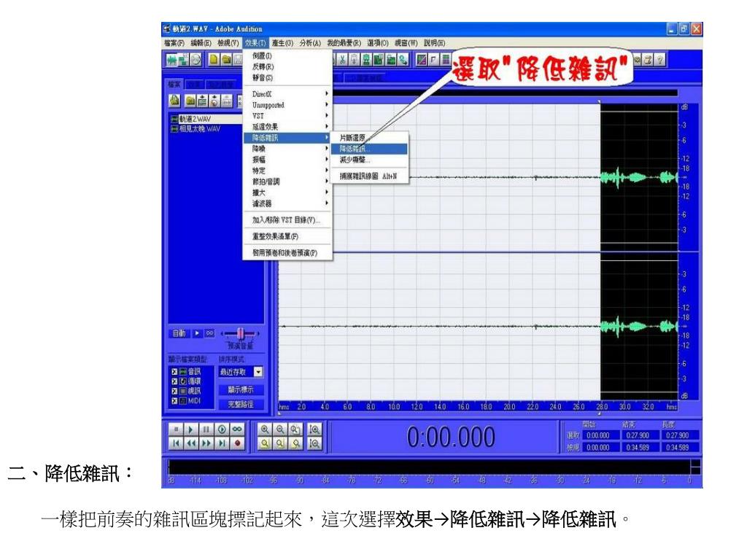Click the scissors cut icon
The image size is (747, 560).
(342, 60)
